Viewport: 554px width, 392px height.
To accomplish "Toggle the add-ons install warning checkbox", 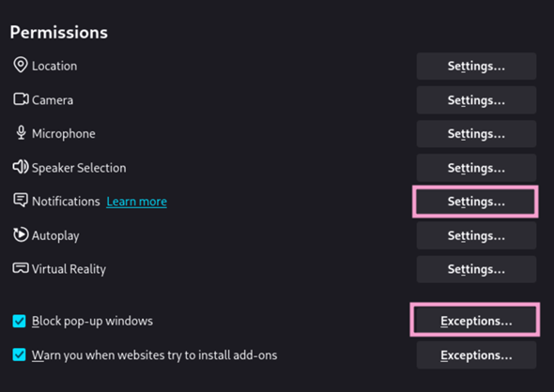I will click(x=19, y=354).
